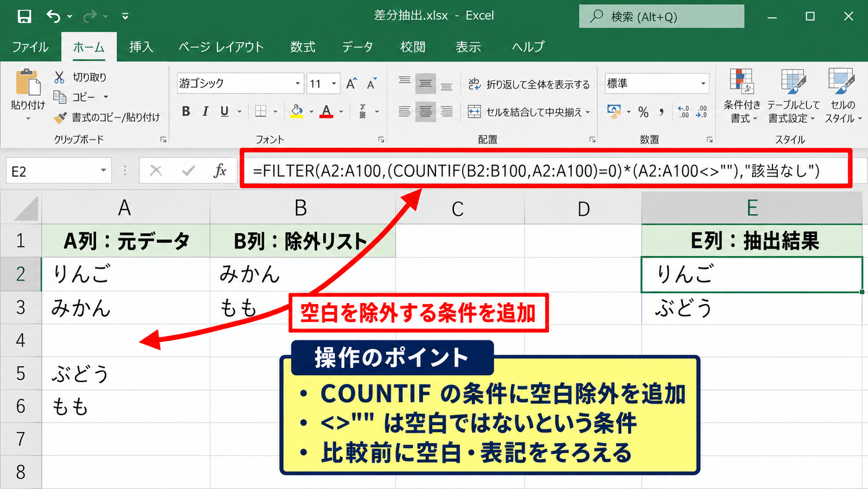Click the Cut scissors icon
The width and height of the screenshot is (868, 489).
(59, 77)
